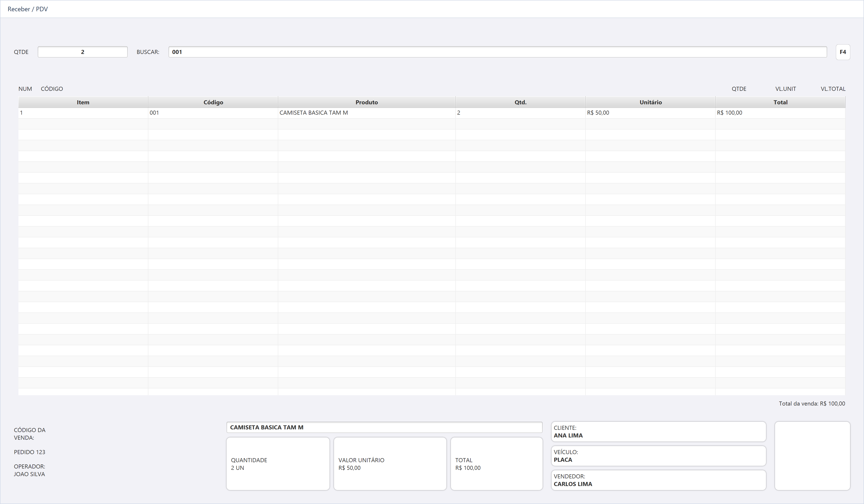Click the Unitário column header
The image size is (864, 504).
pos(650,102)
